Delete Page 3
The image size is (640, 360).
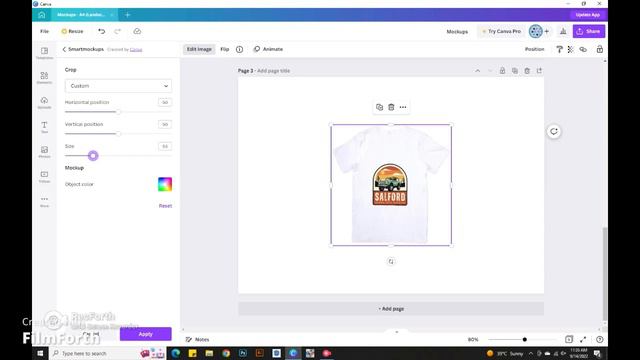coord(527,71)
